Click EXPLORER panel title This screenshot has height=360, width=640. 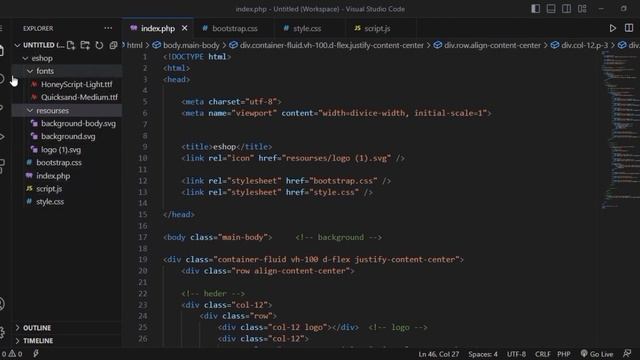pyautogui.click(x=38, y=28)
